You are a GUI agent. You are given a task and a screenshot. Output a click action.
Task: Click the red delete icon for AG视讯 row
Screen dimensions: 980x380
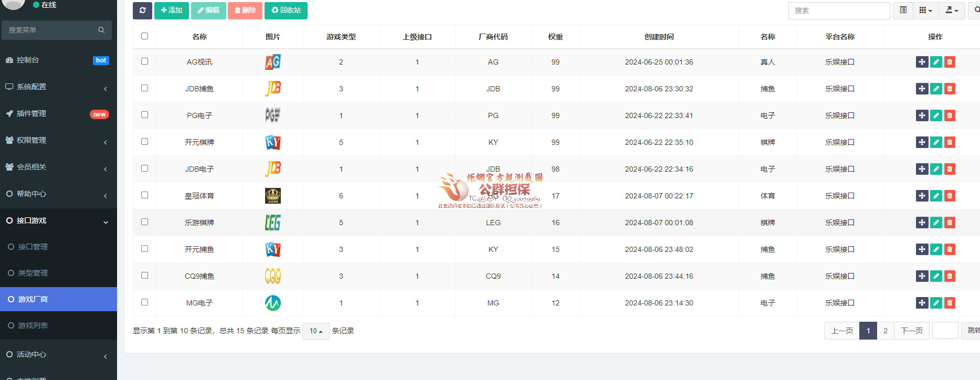click(x=950, y=62)
